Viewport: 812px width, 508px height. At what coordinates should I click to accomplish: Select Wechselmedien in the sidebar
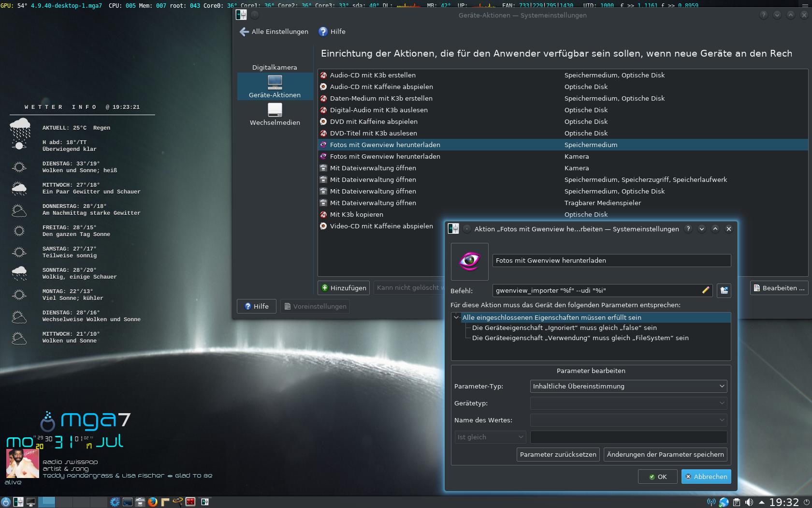(x=275, y=115)
